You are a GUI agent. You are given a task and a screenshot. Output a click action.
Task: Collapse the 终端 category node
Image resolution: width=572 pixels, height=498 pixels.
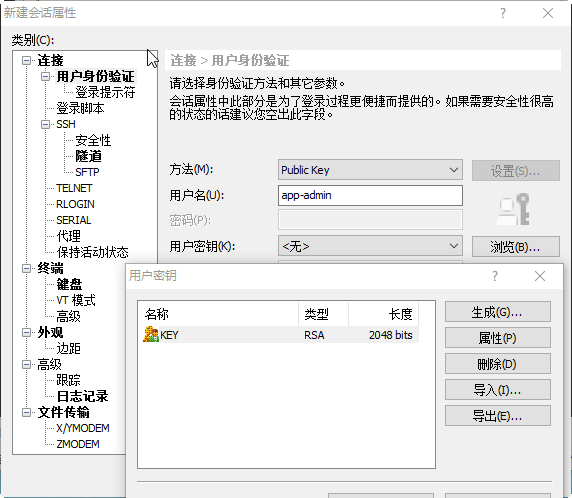26,269
